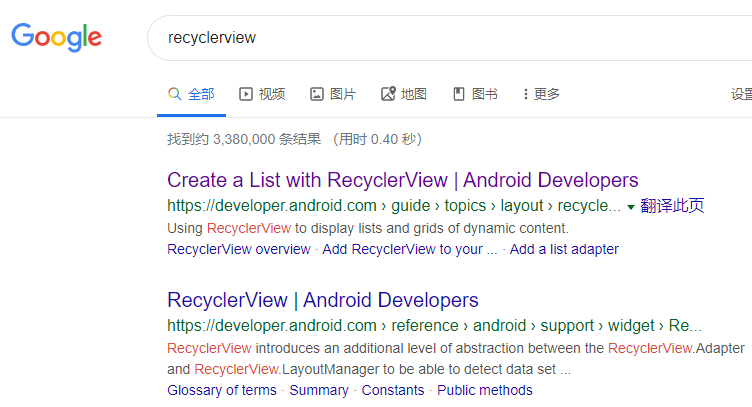
Task: Open the green dropdown arrow next to the first result URL
Action: [x=631, y=207]
